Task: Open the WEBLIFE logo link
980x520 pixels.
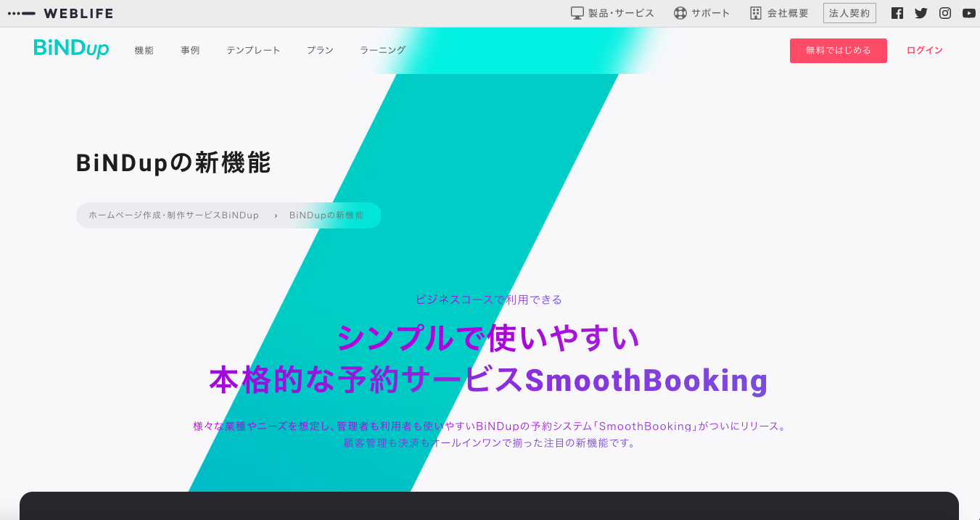Action: [60, 13]
